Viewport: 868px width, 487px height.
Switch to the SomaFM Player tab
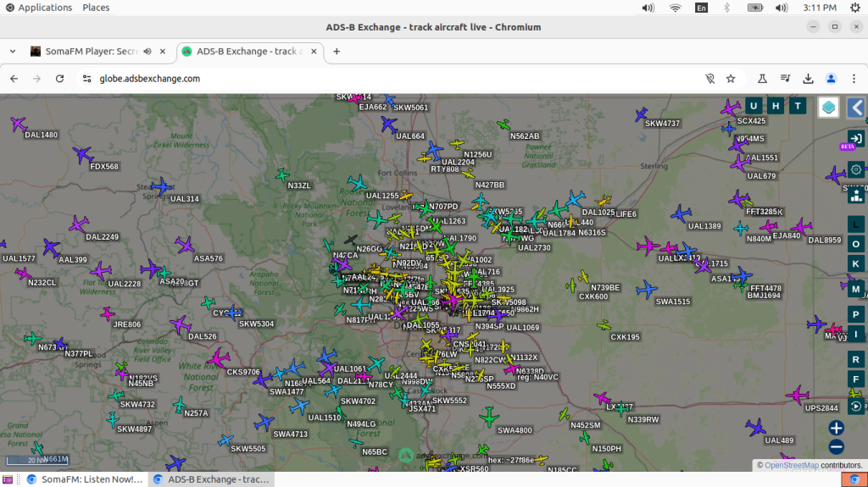pyautogui.click(x=92, y=51)
